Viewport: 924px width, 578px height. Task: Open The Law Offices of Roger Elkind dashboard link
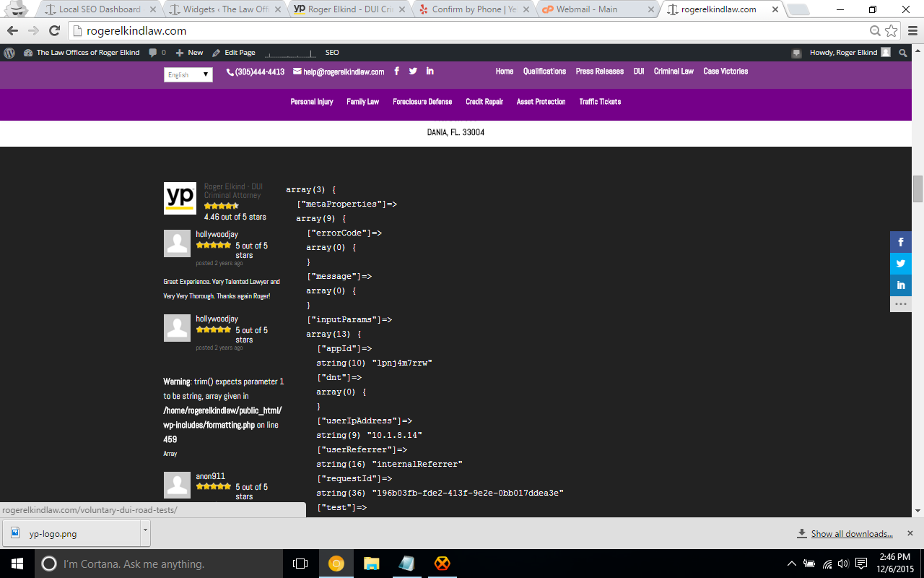(x=82, y=53)
